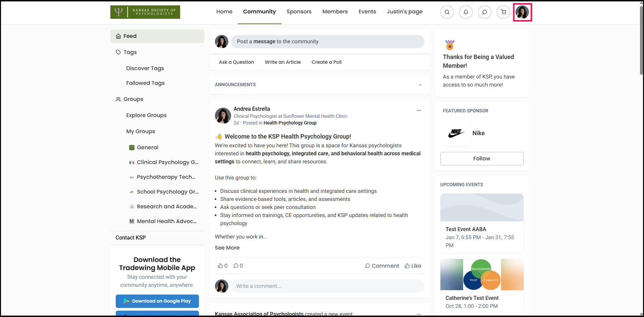Like the Health Psychology welcome post
Screen dimensions: 644x317
pyautogui.click(x=413, y=266)
